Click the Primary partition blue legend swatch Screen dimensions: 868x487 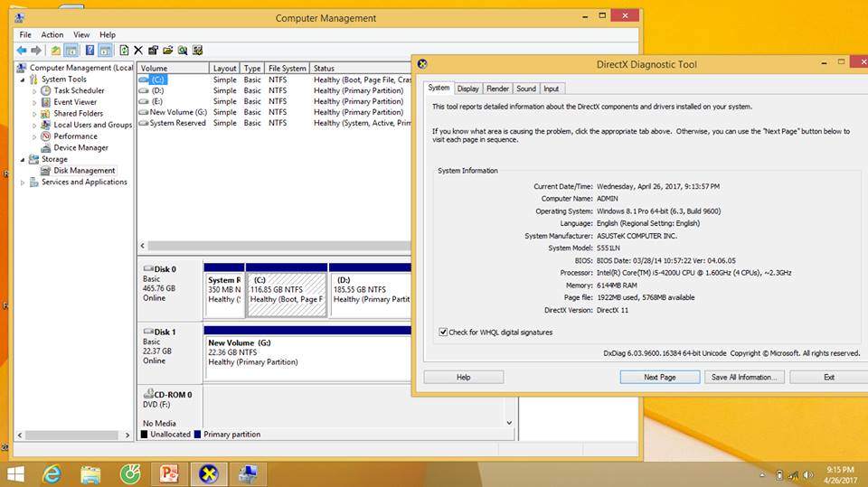tap(197, 435)
